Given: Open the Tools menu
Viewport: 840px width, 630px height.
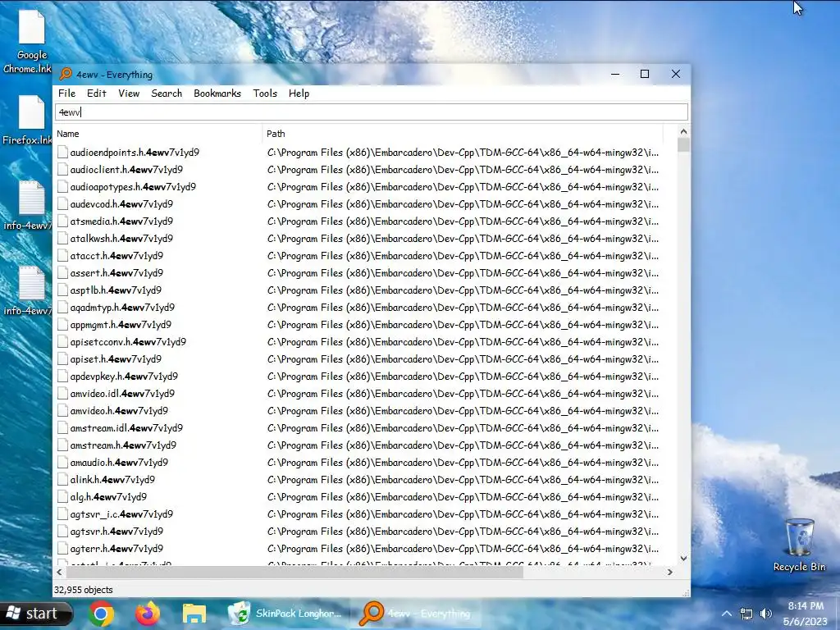Looking at the screenshot, I should click(265, 94).
